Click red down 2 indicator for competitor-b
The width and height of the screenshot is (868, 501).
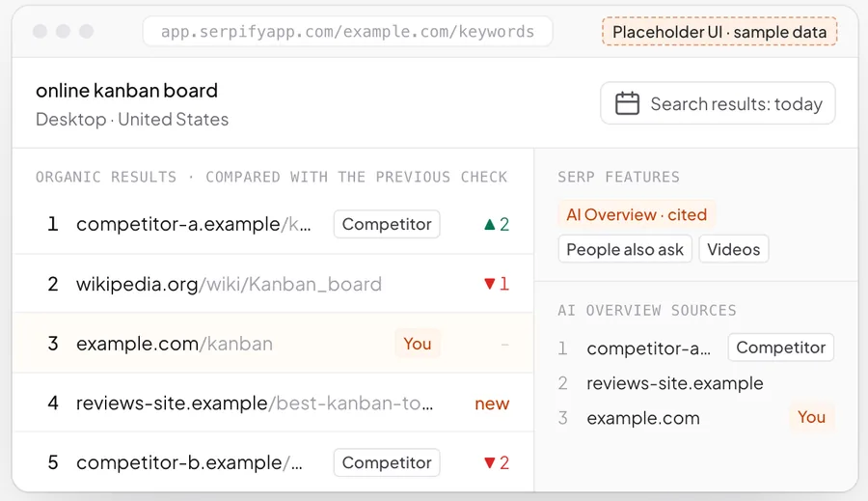point(497,462)
